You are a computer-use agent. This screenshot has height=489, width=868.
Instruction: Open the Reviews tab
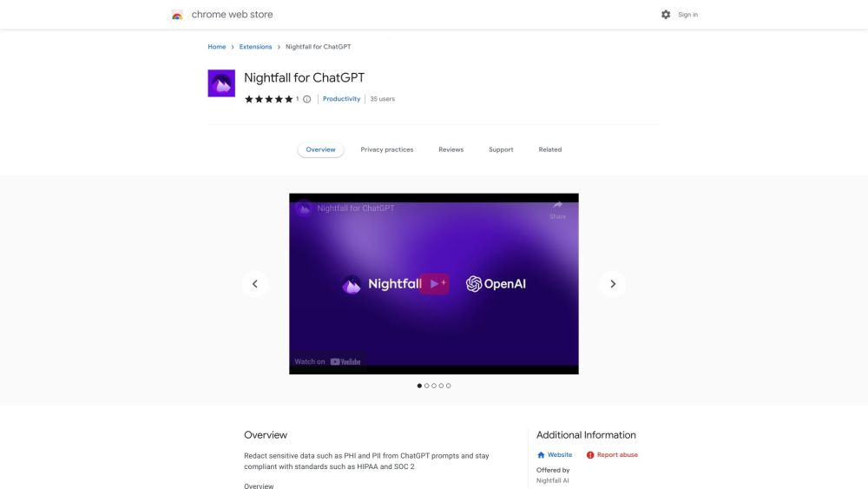[x=450, y=149]
